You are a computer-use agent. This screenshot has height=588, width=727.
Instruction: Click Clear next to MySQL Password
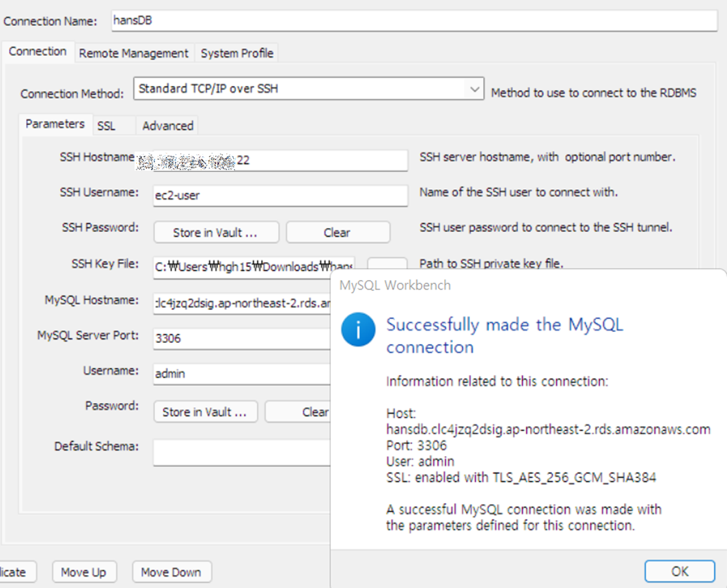(298, 411)
